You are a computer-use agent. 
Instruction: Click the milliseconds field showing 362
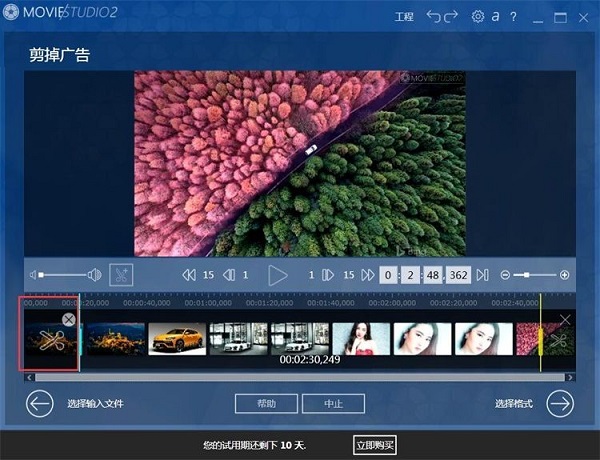[x=458, y=275]
